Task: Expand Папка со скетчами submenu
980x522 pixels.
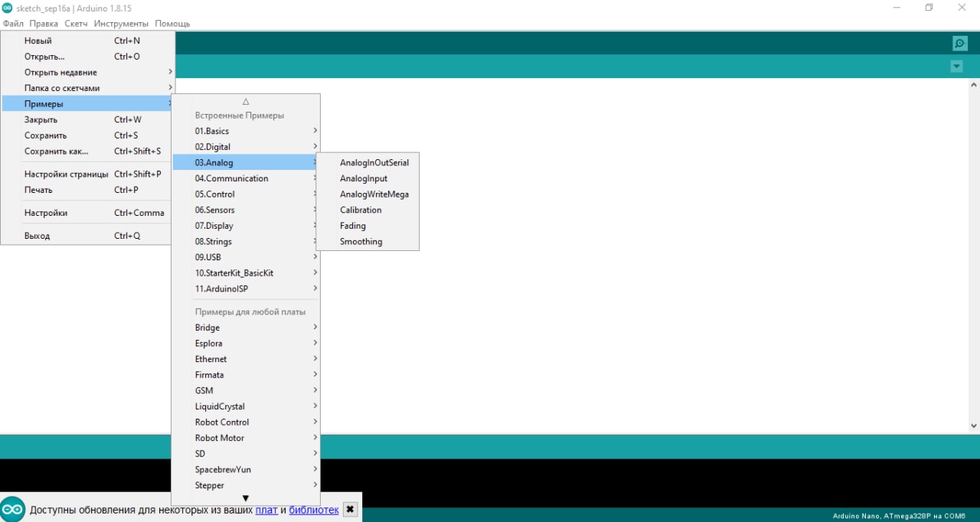Action: pyautogui.click(x=88, y=88)
